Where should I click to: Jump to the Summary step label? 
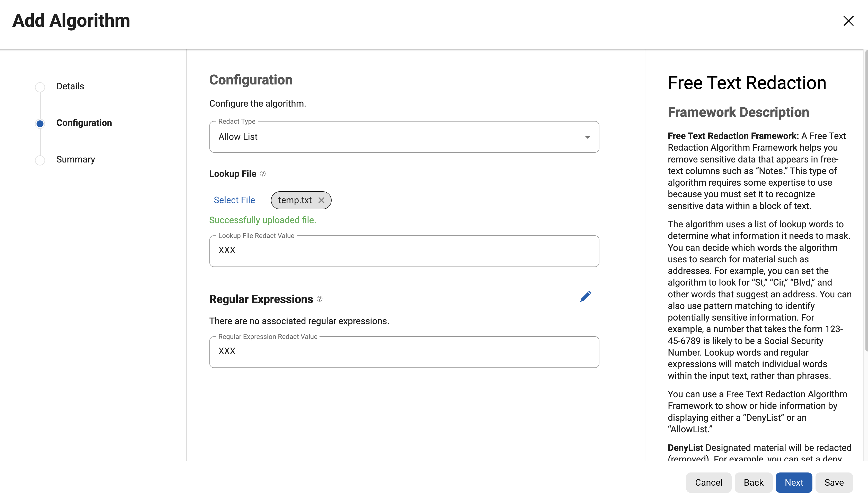[x=75, y=159]
